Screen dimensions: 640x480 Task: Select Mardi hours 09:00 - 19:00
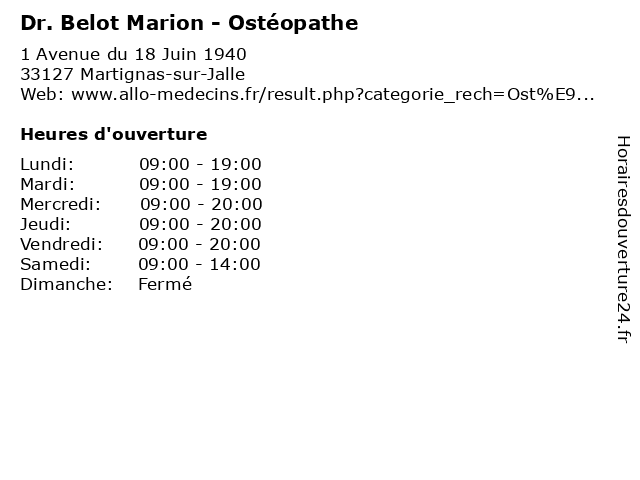(x=200, y=184)
